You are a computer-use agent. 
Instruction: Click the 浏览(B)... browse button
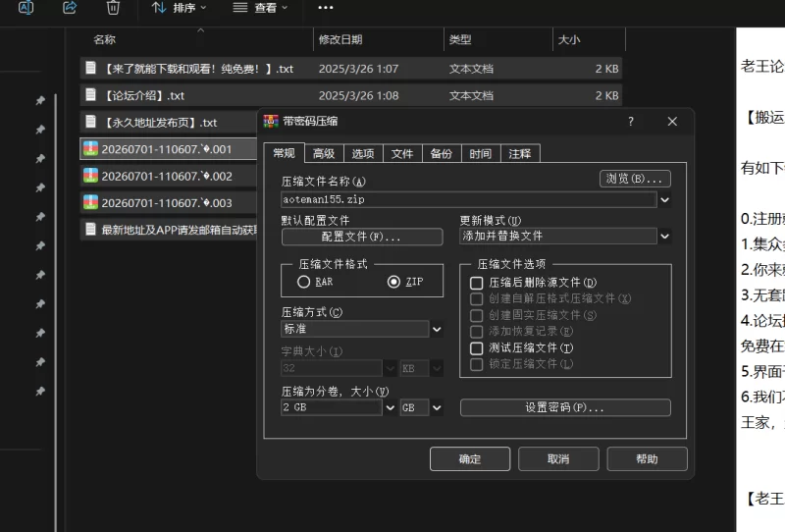[635, 179]
